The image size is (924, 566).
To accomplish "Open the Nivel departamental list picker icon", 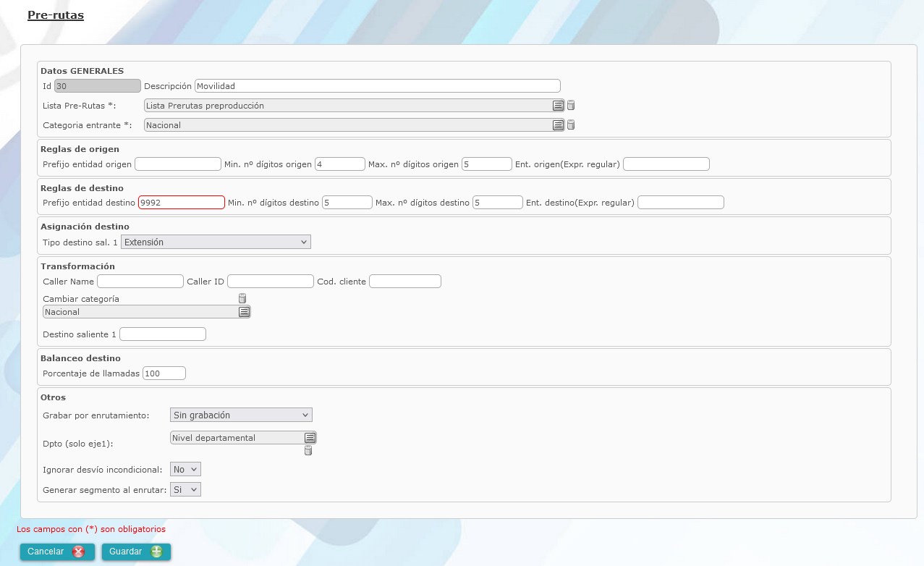I will 310,438.
